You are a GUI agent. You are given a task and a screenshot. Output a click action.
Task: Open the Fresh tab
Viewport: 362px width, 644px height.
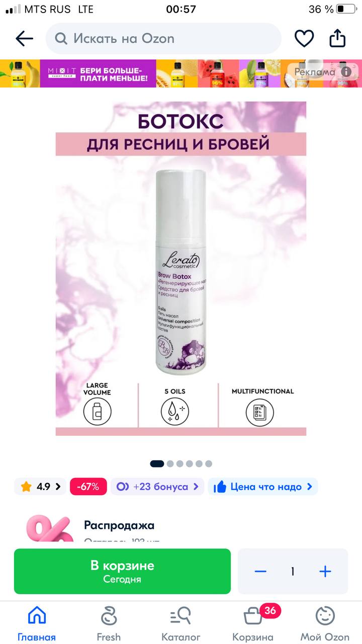109,623
